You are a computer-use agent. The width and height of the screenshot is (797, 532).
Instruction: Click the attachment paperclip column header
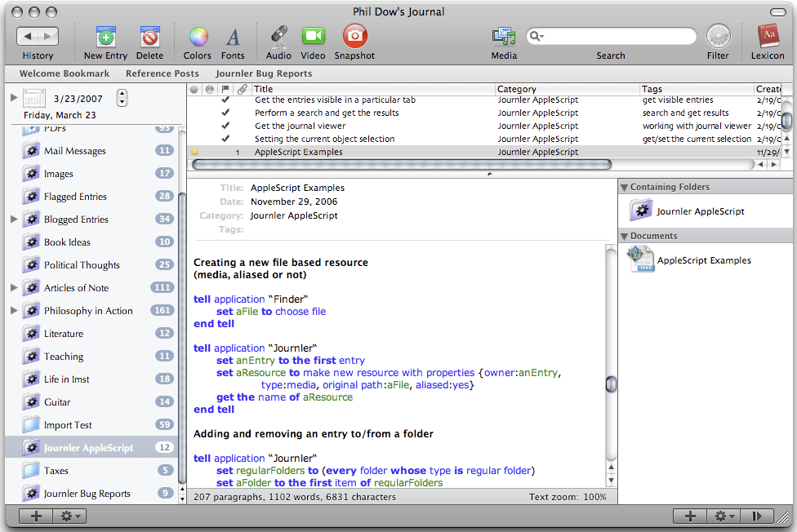tap(243, 89)
